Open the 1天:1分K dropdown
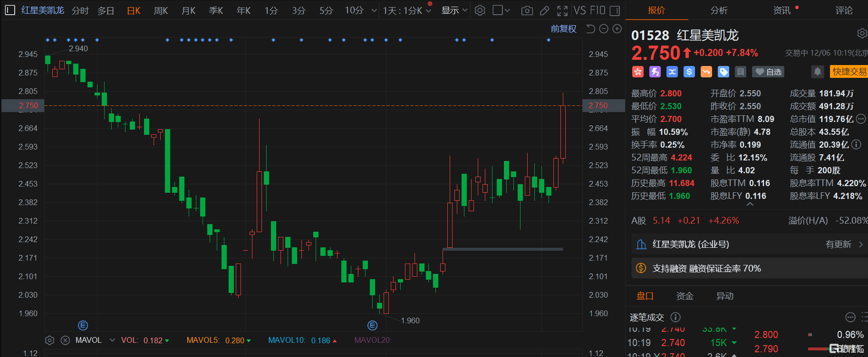Screen dimensions: 868x357 [x=407, y=10]
